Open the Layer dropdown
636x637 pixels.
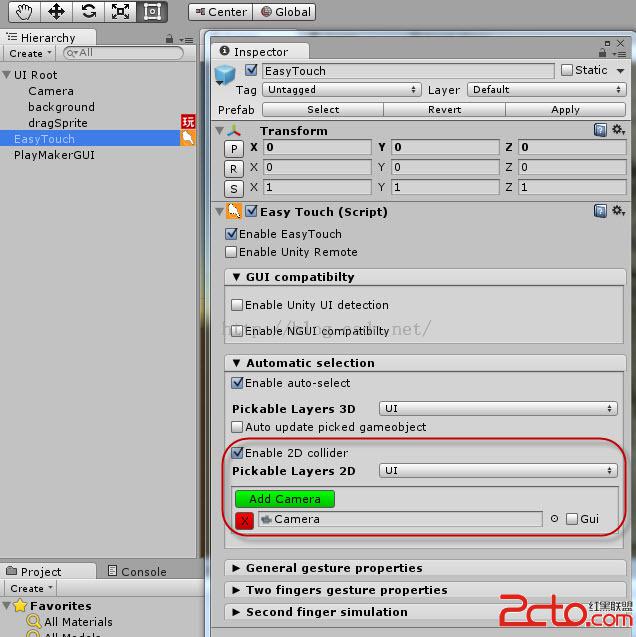click(x=547, y=89)
